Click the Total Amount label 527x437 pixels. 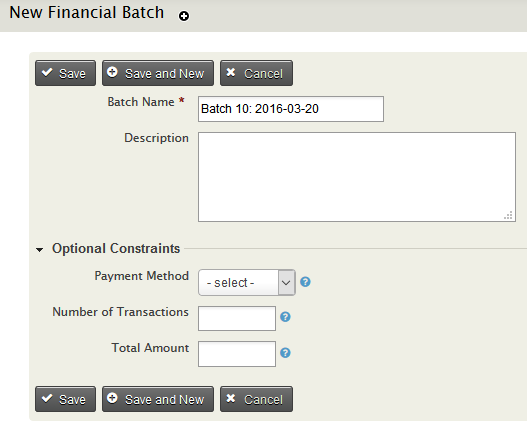pos(150,348)
